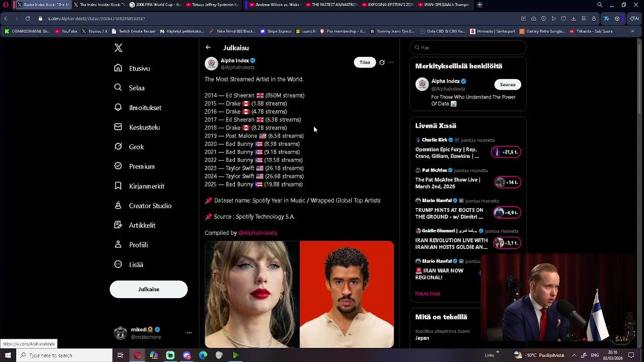Image resolution: width=644 pixels, height=362 pixels.
Task: Open Task View on taskbar
Action: (120, 355)
